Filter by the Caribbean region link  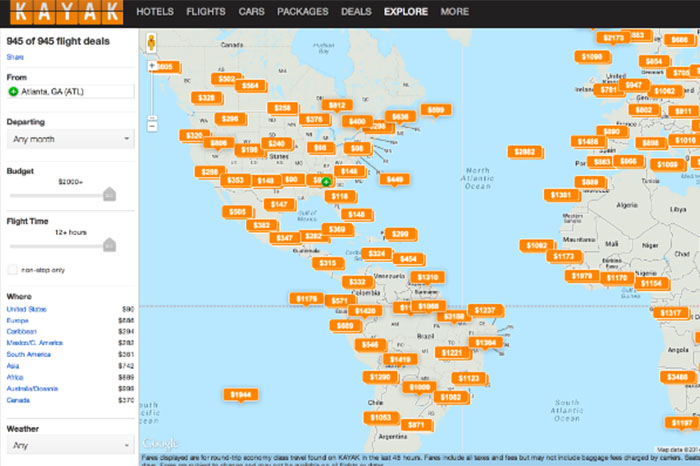click(23, 331)
